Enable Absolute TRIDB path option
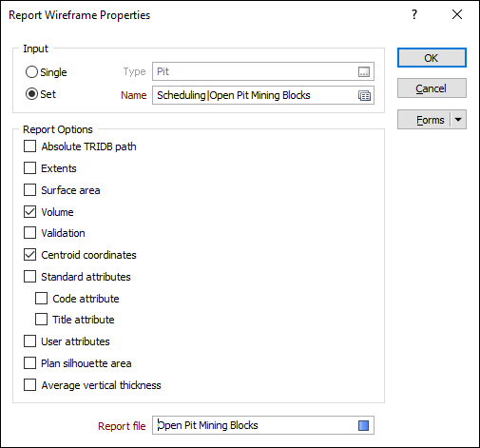Image resolution: width=480 pixels, height=448 pixels. point(29,146)
